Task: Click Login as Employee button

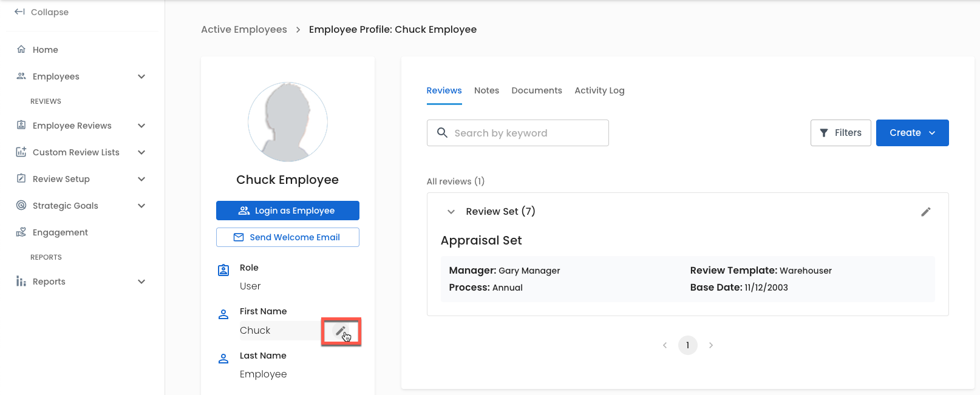Action: coord(288,211)
